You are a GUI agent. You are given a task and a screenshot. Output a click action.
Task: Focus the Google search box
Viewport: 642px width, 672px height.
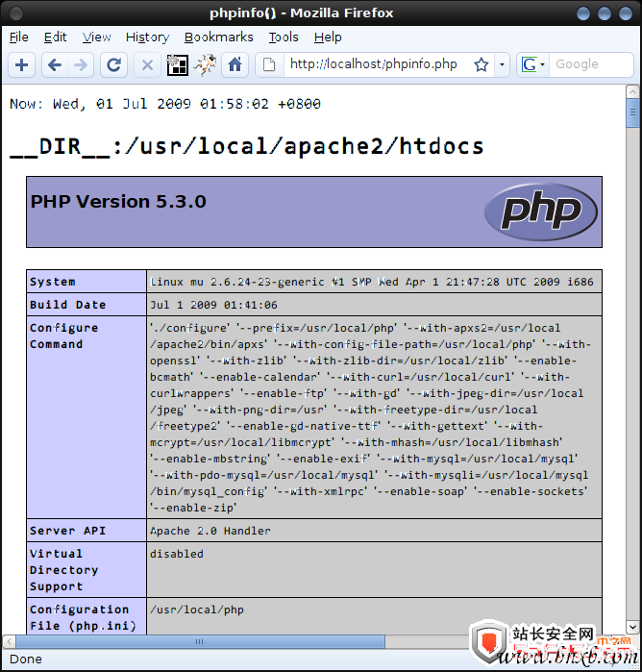(x=591, y=64)
